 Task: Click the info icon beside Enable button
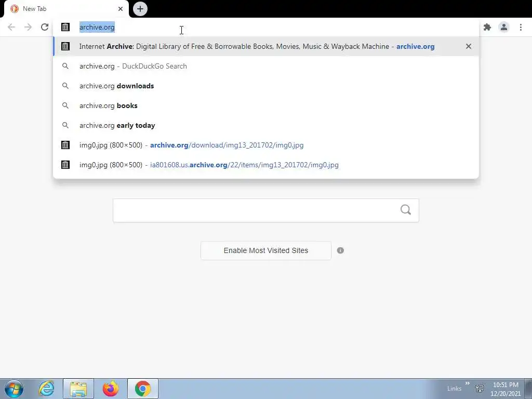340,250
